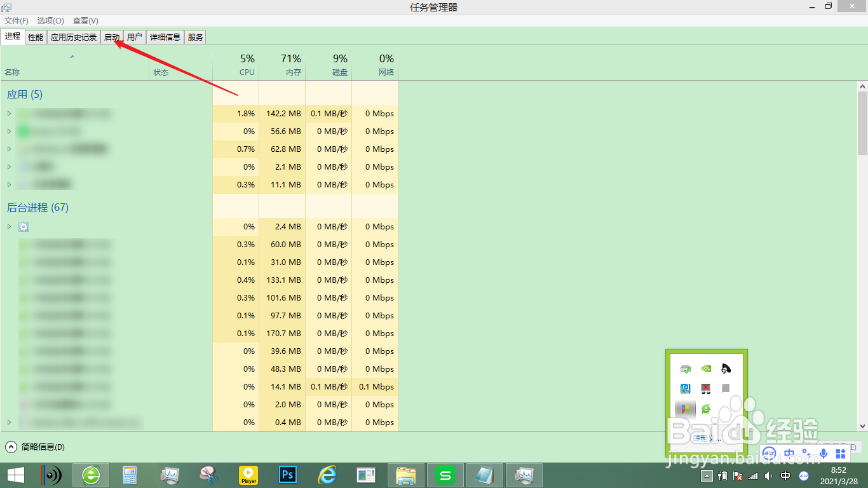Viewport: 868px width, 488px height.
Task: Open the 详细信息 tab
Action: pyautogui.click(x=165, y=37)
